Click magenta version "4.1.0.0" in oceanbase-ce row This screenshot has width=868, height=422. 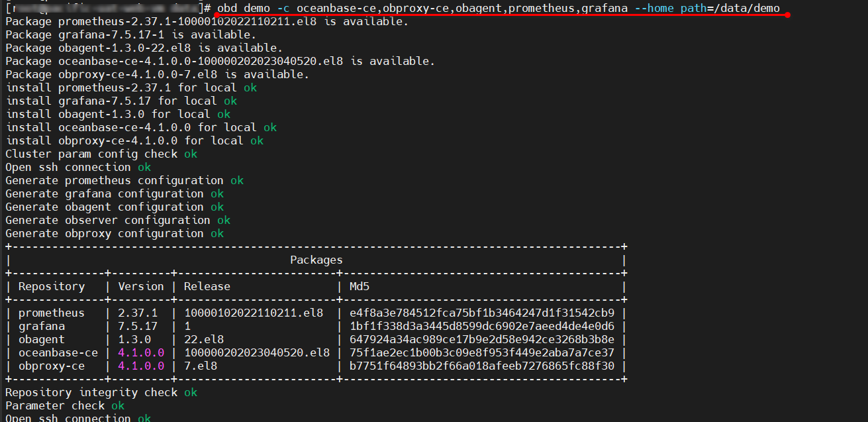click(x=141, y=352)
